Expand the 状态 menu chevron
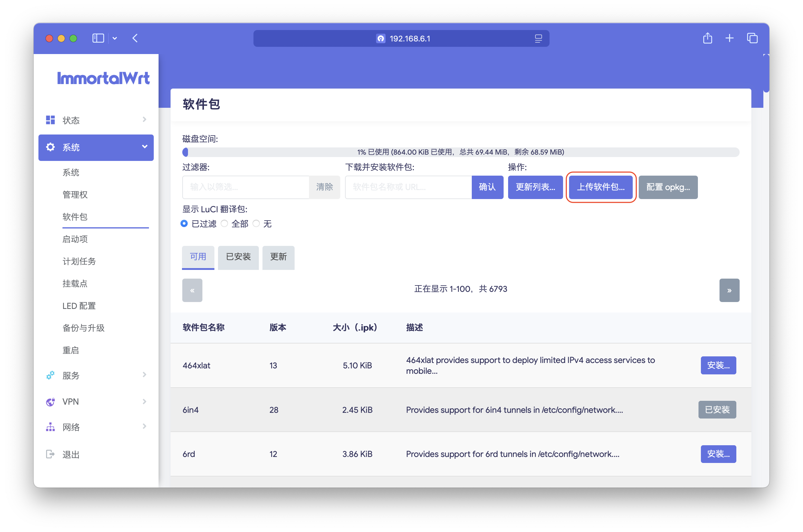803x532 pixels. 144,119
